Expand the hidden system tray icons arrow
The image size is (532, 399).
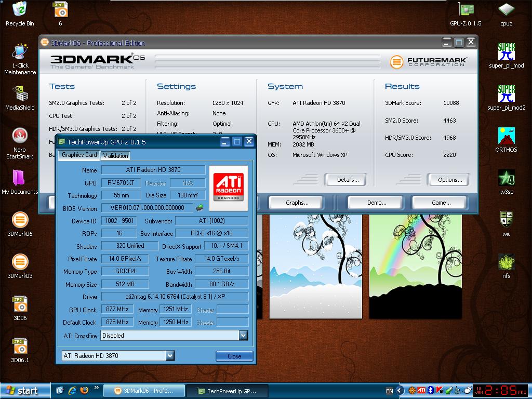[400, 391]
